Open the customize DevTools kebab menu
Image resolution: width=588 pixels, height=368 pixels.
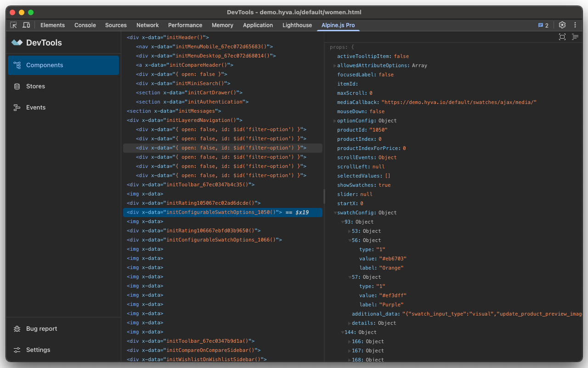click(x=575, y=25)
